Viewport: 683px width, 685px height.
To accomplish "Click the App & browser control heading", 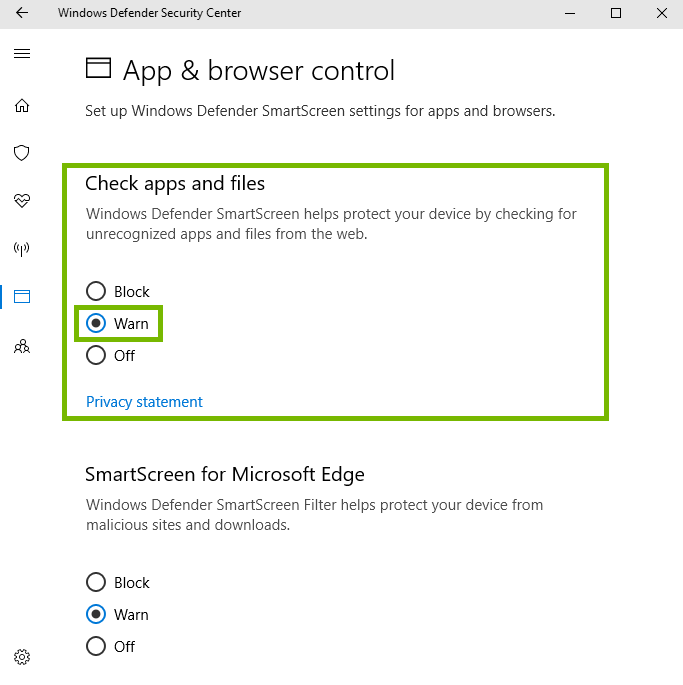I will point(259,70).
